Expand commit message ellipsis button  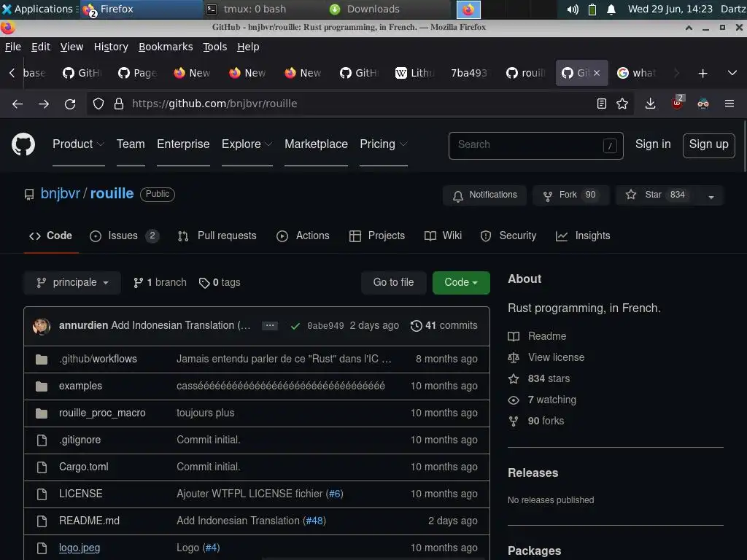(270, 326)
